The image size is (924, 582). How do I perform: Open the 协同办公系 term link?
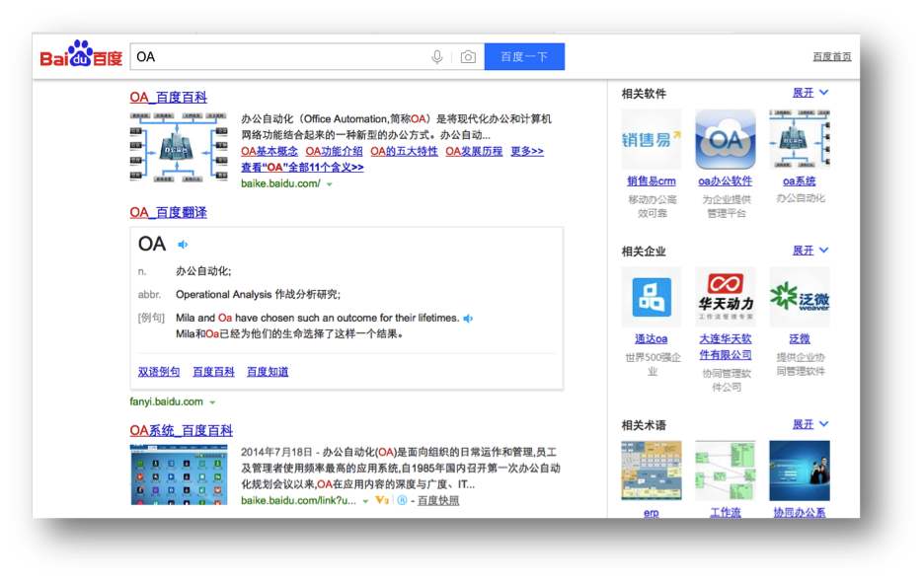800,513
